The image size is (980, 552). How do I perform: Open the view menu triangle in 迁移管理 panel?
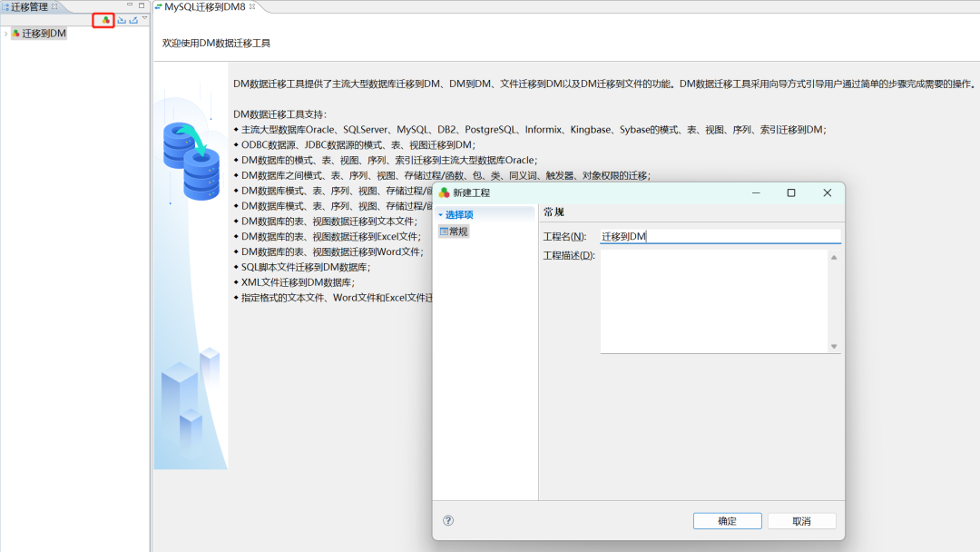[x=144, y=18]
